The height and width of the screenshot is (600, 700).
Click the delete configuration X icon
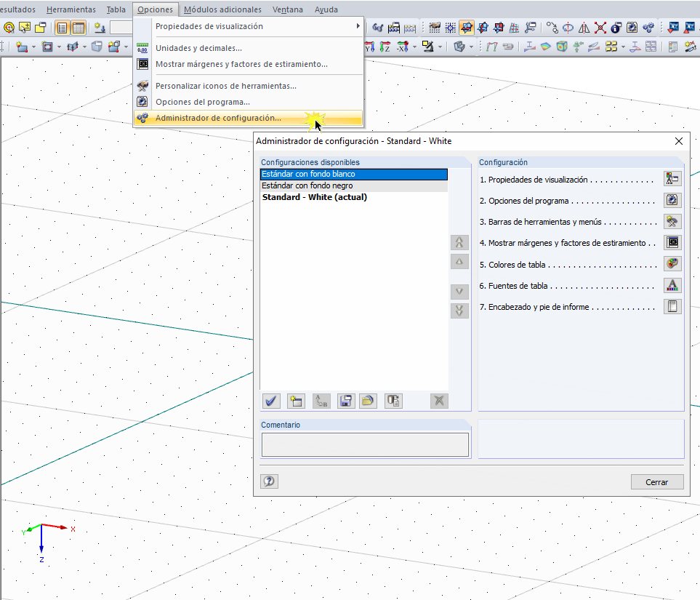click(439, 401)
